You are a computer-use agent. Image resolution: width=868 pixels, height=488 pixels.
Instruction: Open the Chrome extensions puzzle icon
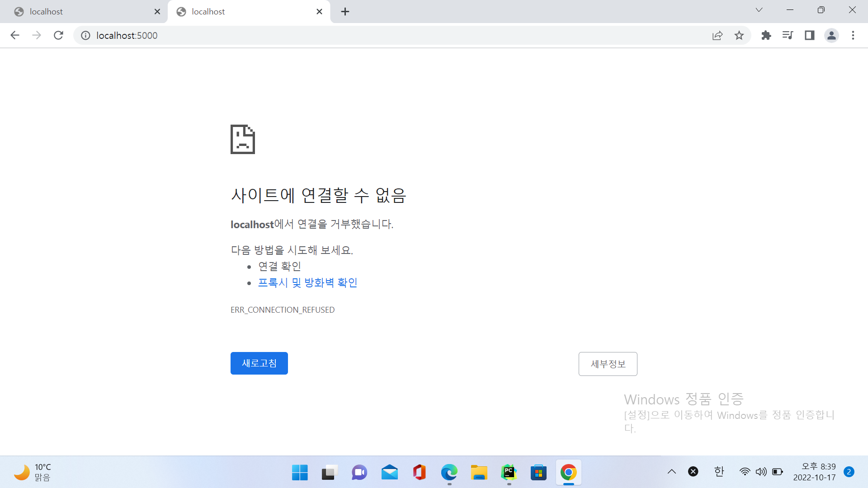pyautogui.click(x=766, y=35)
